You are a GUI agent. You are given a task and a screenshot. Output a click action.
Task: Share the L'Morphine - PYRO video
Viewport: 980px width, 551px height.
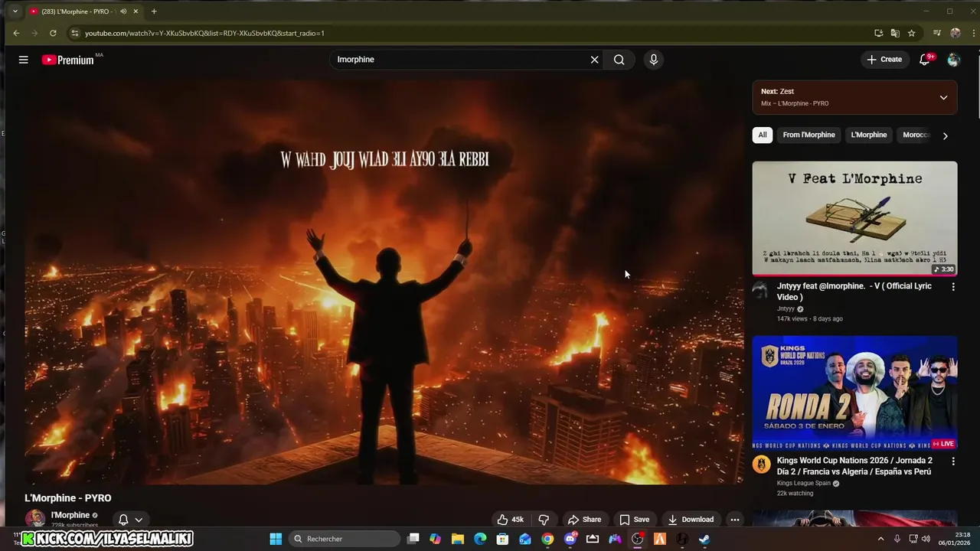click(x=584, y=520)
